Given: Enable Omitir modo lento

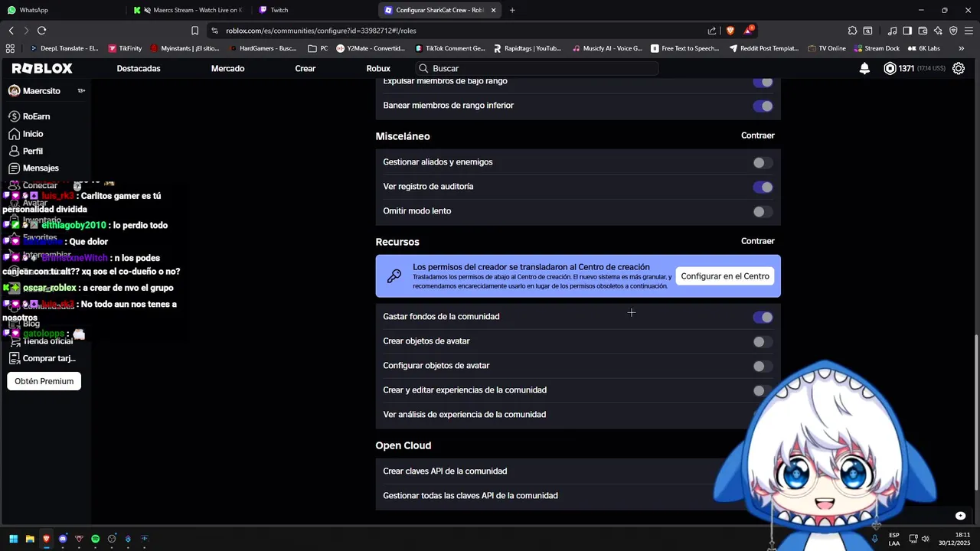Looking at the screenshot, I should coord(763,211).
